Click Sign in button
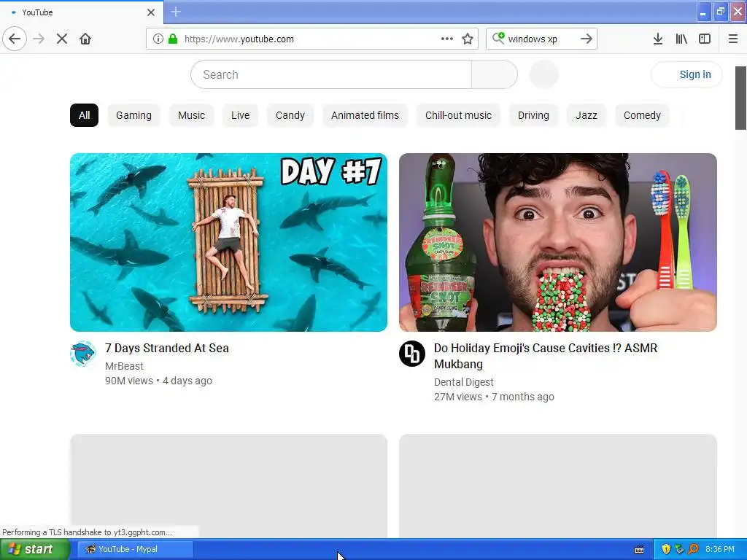Image resolution: width=747 pixels, height=560 pixels. (686, 74)
